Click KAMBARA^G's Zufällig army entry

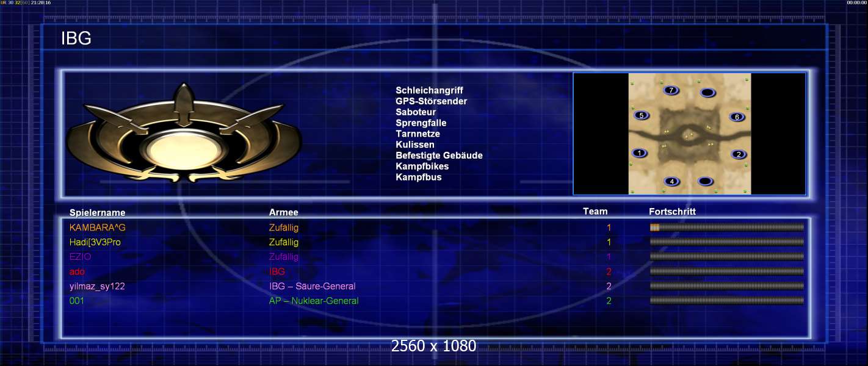pyautogui.click(x=284, y=228)
